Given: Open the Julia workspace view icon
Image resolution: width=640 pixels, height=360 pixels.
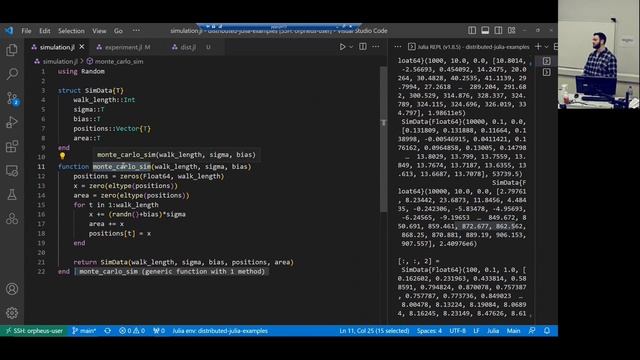Looking at the screenshot, I should [x=12, y=219].
